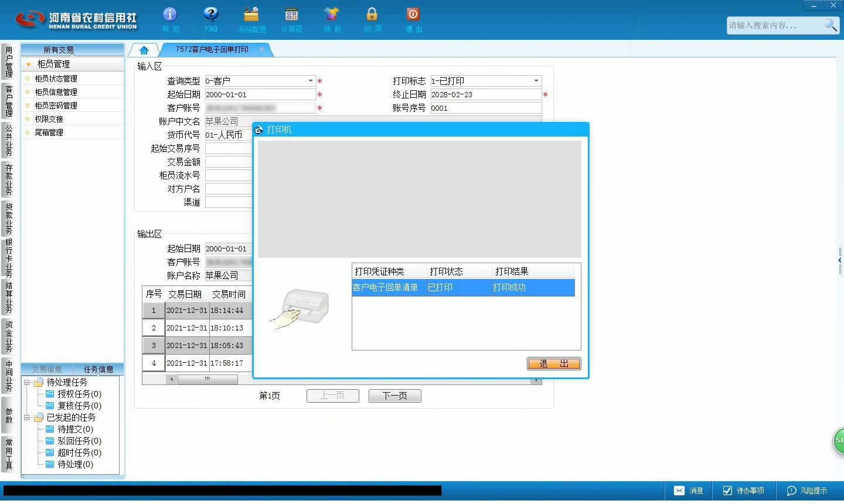Open 风险提示 in status bar
Screen dimensions: 844x504
807,491
